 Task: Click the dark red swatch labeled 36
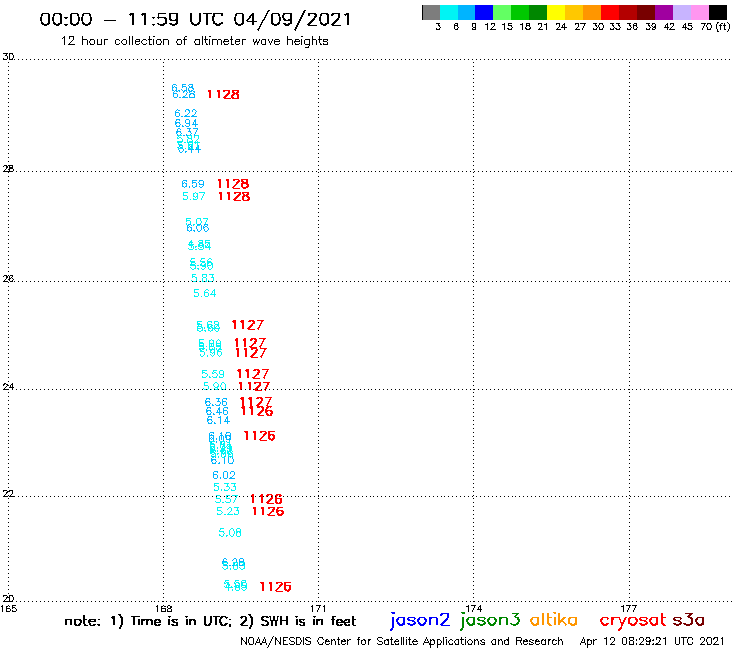click(628, 12)
